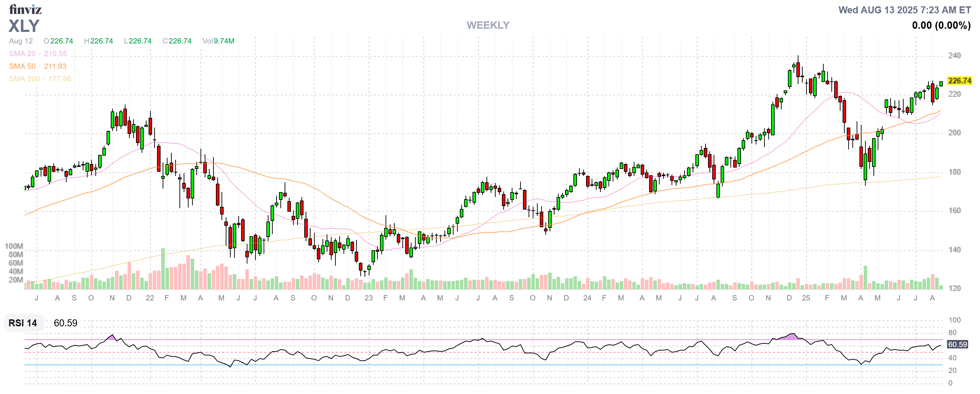Click the 240 price axis label
This screenshot has height=394, width=980.
(954, 55)
